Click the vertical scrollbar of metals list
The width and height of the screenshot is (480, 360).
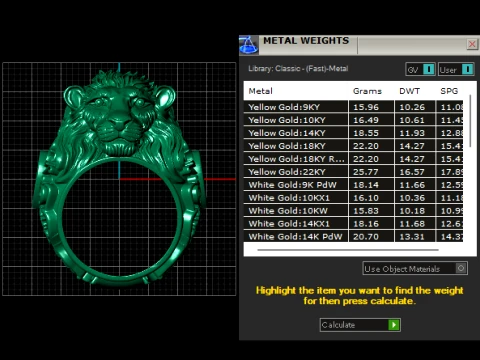470,121
